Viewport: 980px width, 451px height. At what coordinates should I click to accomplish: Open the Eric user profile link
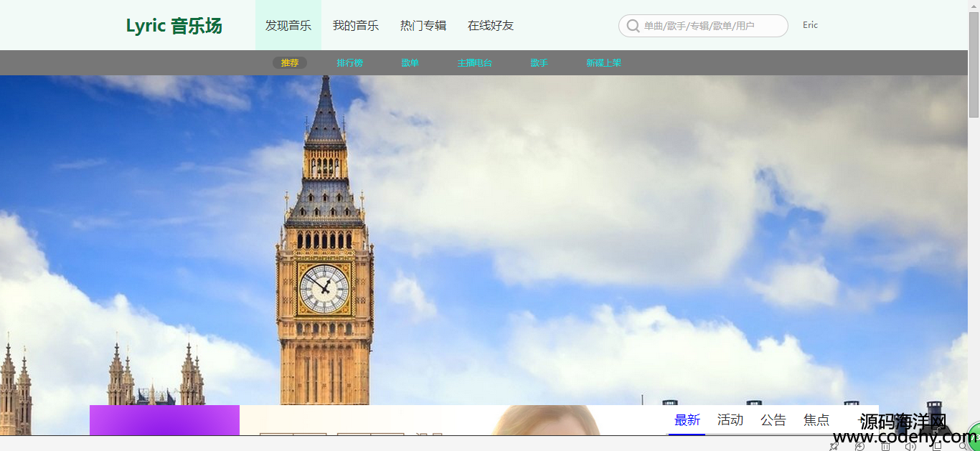click(810, 25)
